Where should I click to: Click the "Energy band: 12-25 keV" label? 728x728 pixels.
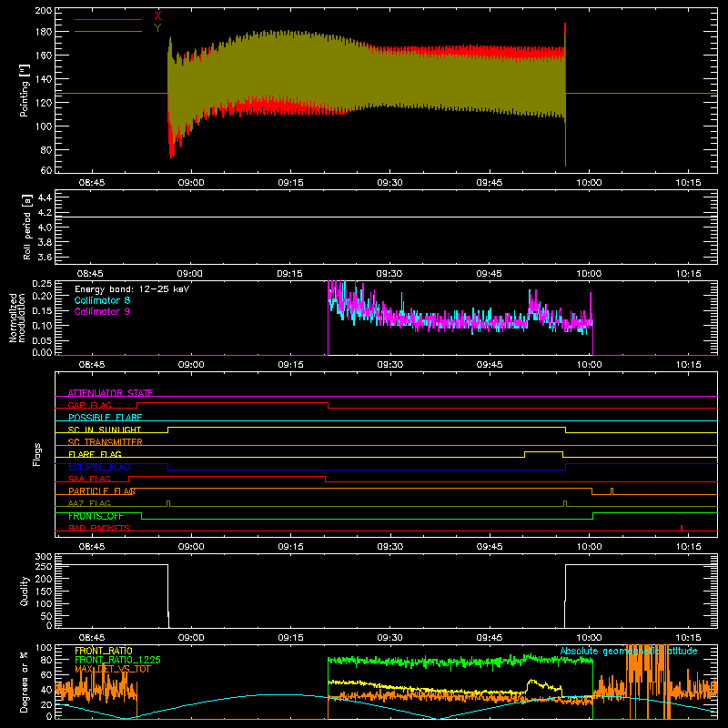(x=132, y=289)
